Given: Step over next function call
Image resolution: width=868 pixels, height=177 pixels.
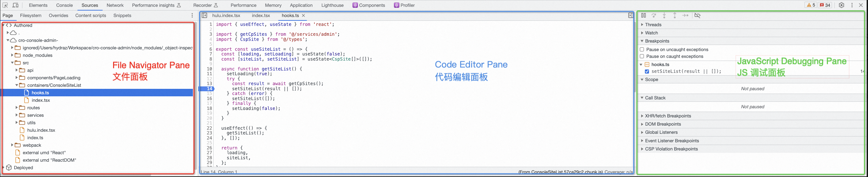Looking at the screenshot, I should pyautogui.click(x=654, y=15).
